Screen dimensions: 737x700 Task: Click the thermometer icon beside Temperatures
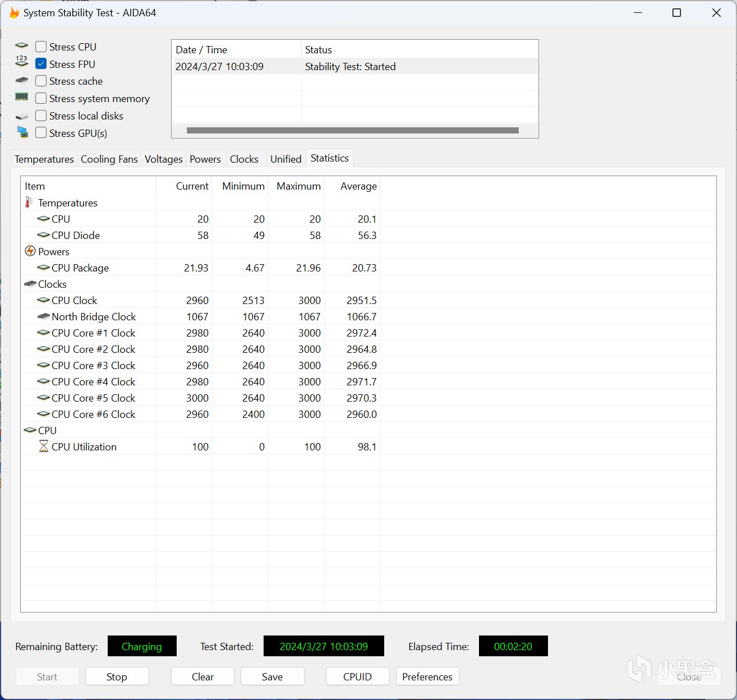(29, 202)
